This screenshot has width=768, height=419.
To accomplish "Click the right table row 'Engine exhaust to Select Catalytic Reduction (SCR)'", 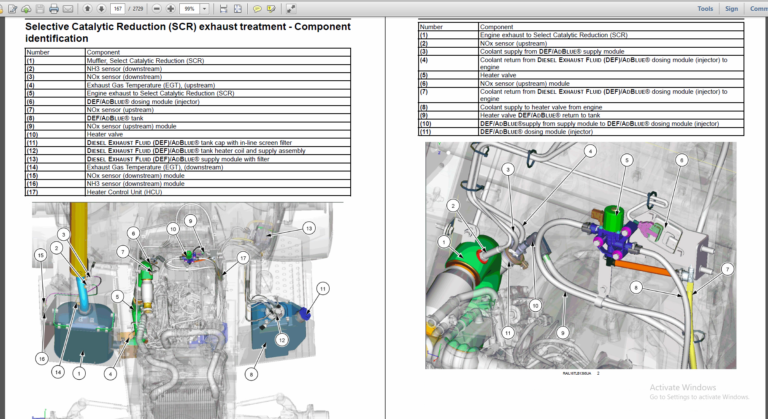I will pos(581,35).
